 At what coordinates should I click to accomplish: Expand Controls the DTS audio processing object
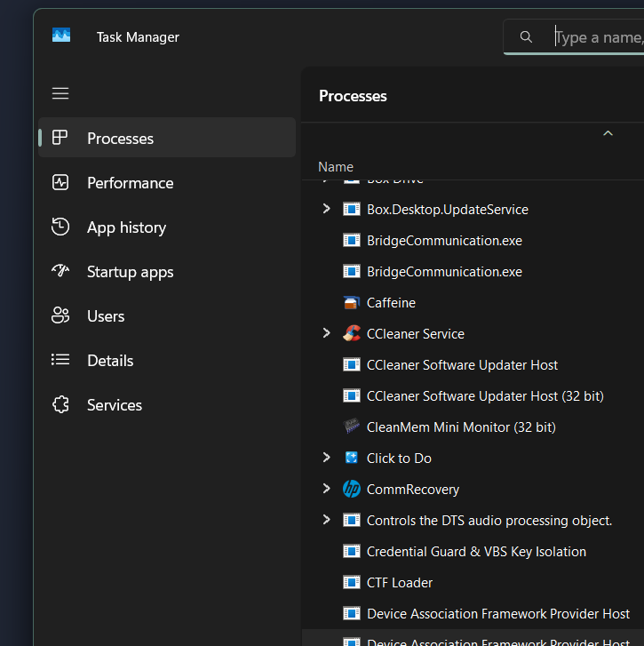coord(327,520)
